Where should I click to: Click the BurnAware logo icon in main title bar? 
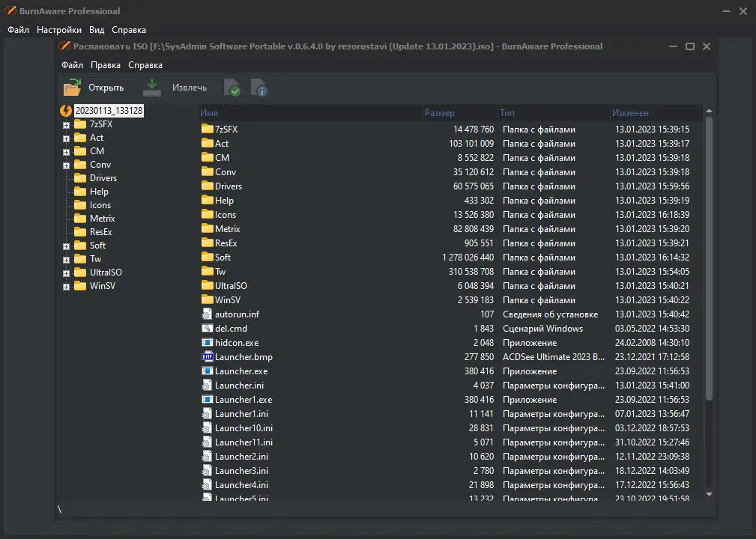click(x=10, y=10)
